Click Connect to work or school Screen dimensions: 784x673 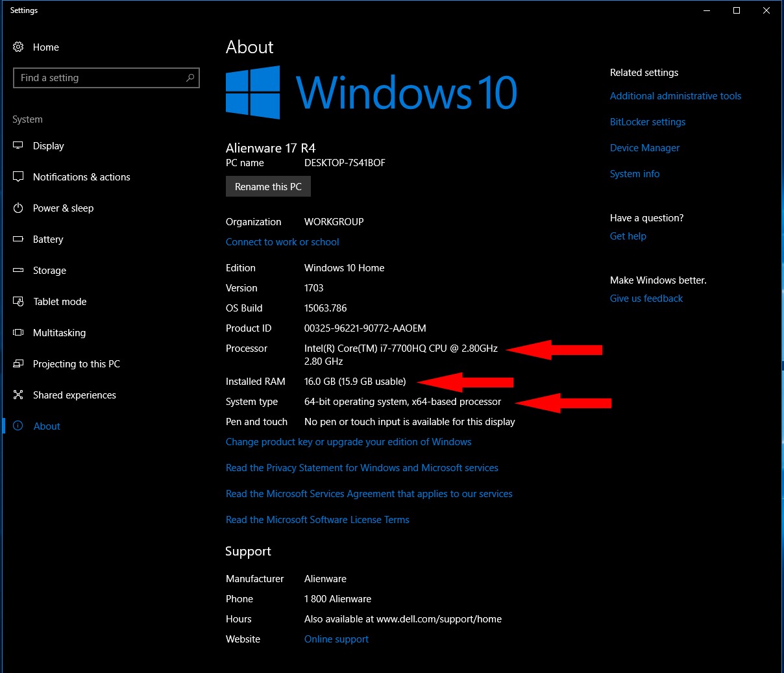282,241
